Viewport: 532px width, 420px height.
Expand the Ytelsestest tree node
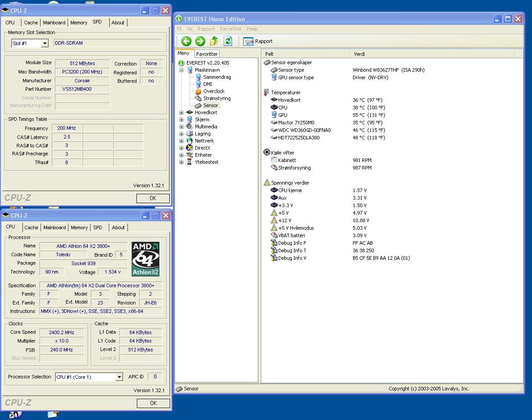[x=181, y=162]
